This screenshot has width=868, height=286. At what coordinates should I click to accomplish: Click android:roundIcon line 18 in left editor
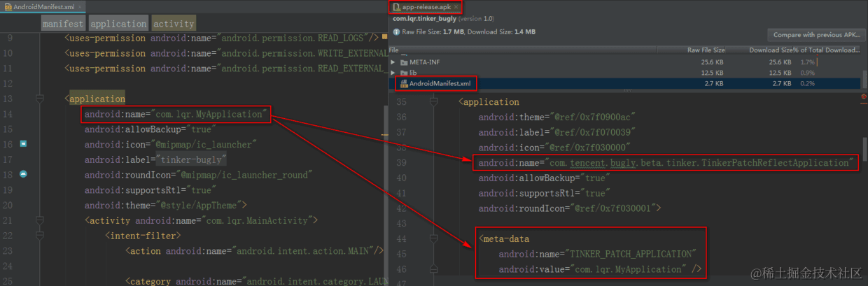click(x=197, y=175)
